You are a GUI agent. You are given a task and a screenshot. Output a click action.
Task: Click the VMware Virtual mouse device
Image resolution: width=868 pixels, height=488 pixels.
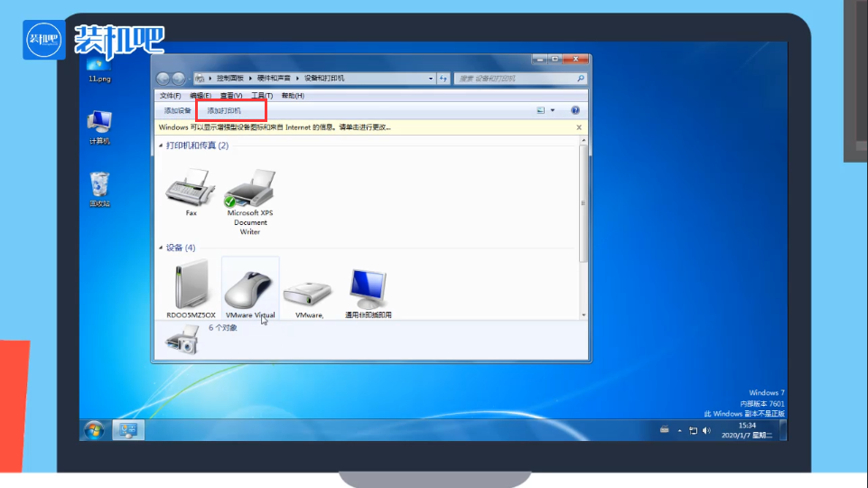click(250, 287)
